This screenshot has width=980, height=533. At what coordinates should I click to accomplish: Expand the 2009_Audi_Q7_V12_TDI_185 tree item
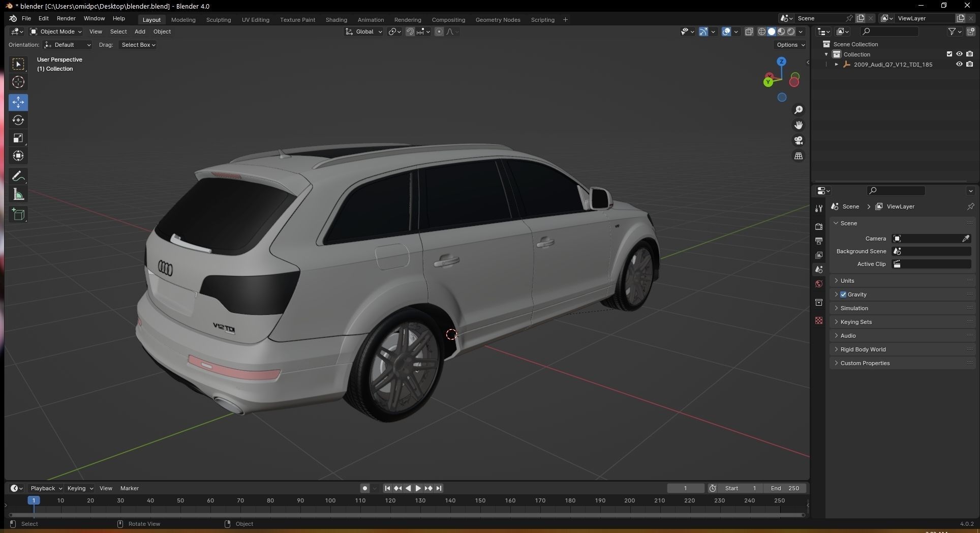tap(837, 65)
